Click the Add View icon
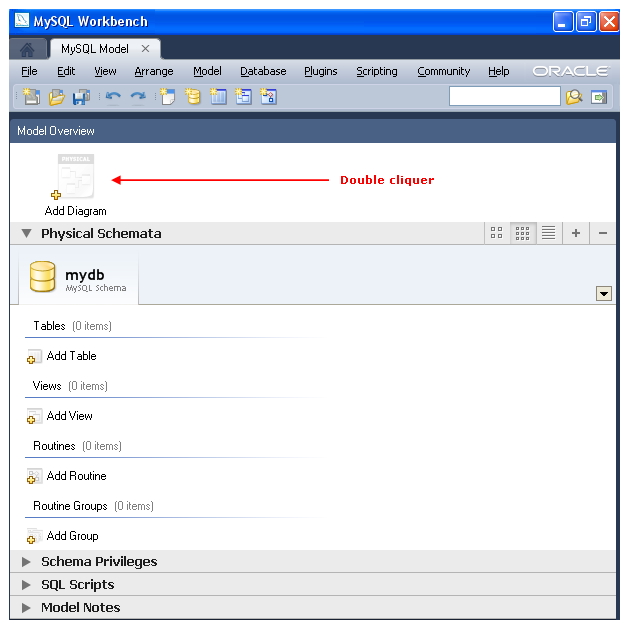The width and height of the screenshot is (628, 626). coord(34,417)
